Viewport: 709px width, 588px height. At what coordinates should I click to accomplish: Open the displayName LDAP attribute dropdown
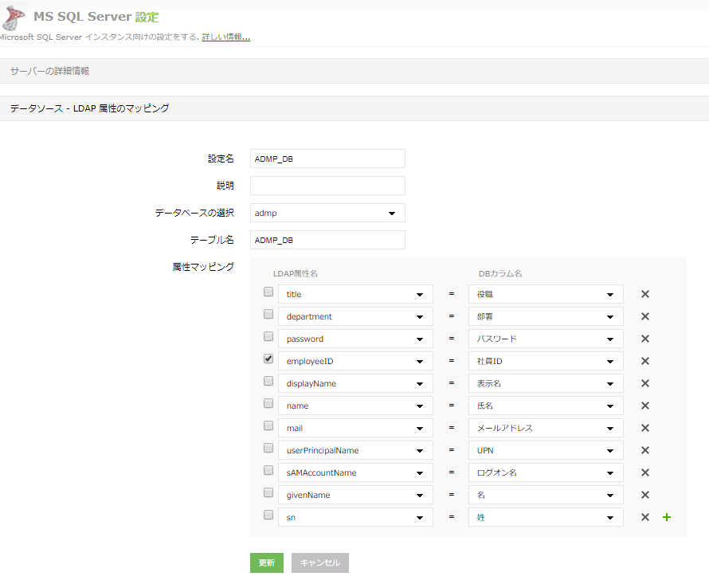coord(355,383)
